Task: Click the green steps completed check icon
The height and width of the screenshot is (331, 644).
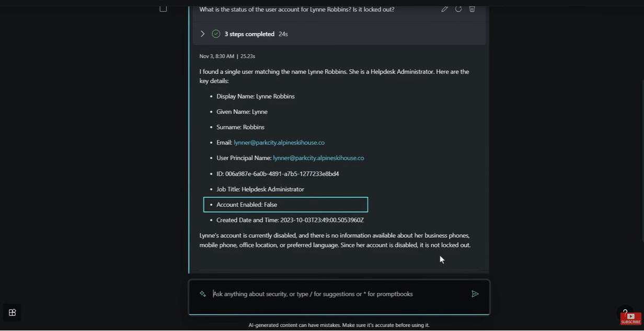Action: [216, 34]
